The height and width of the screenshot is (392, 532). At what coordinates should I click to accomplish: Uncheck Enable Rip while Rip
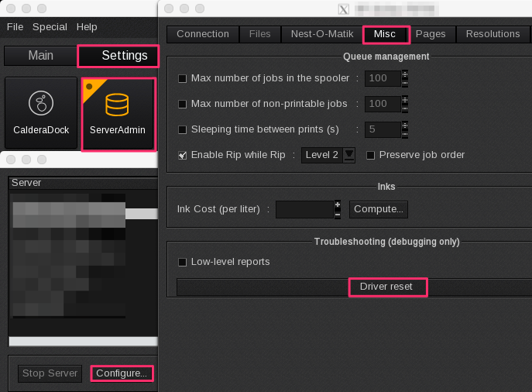pyautogui.click(x=183, y=155)
